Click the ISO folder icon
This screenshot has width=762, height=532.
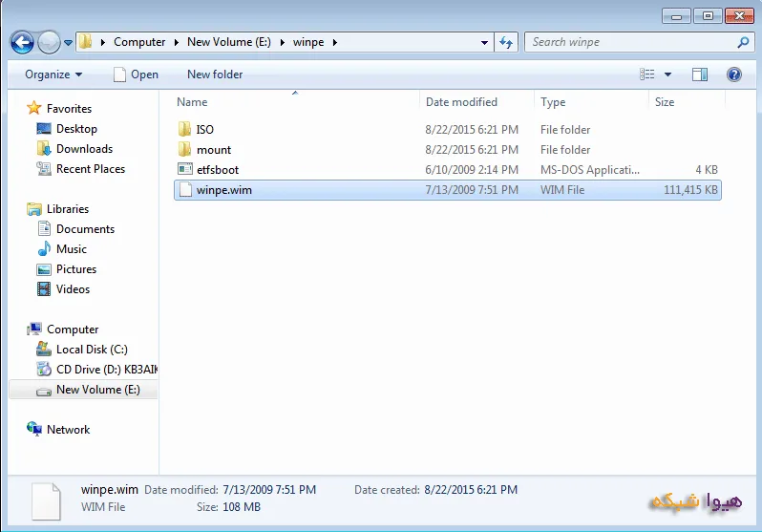[x=184, y=129]
